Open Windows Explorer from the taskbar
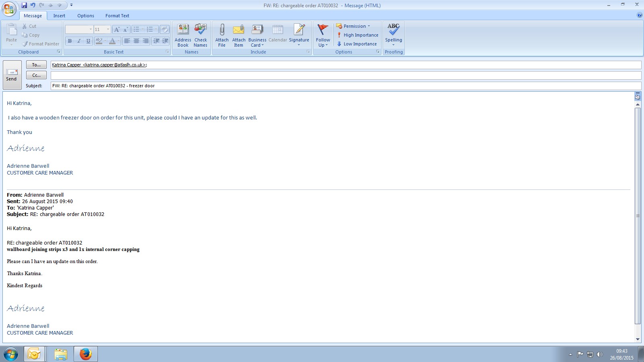Image resolution: width=644 pixels, height=362 pixels. (61, 354)
